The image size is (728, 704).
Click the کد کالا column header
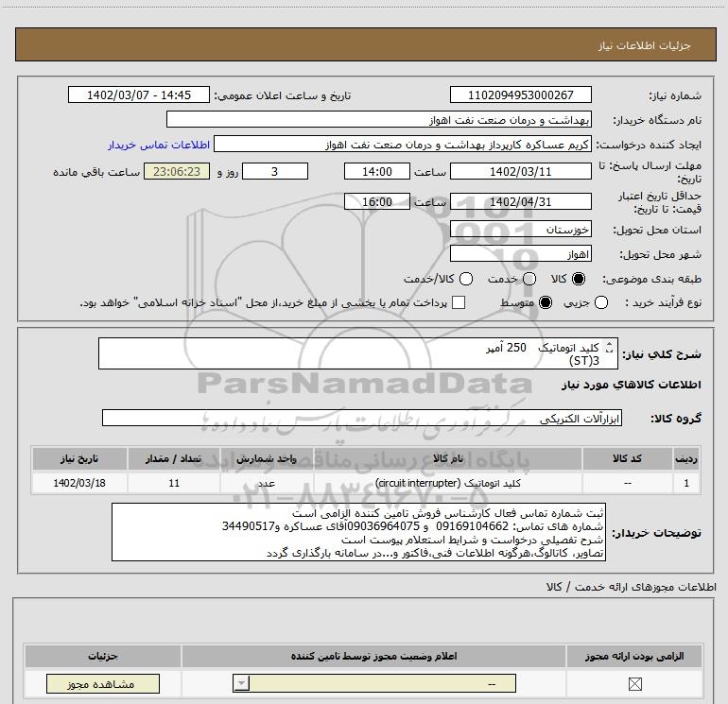pos(627,458)
